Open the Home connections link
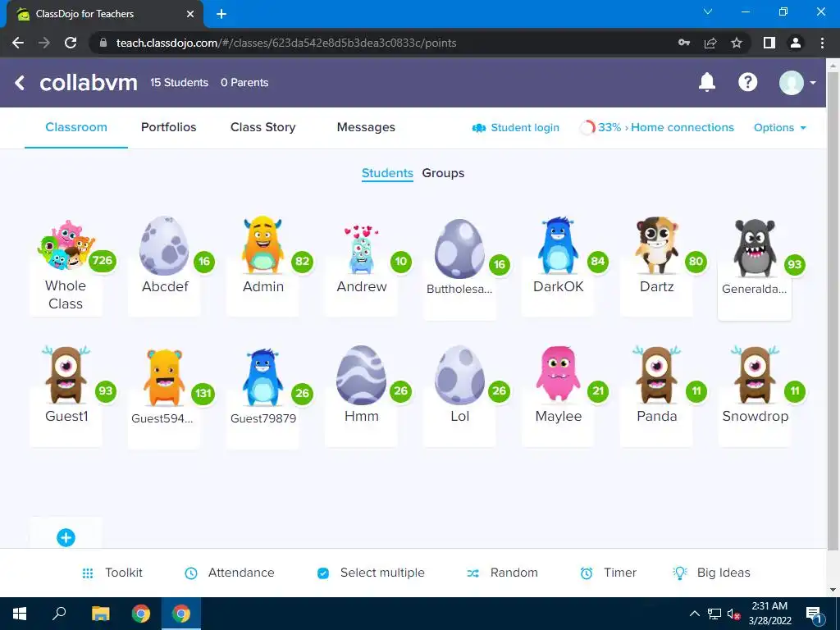840x630 pixels. (x=682, y=127)
